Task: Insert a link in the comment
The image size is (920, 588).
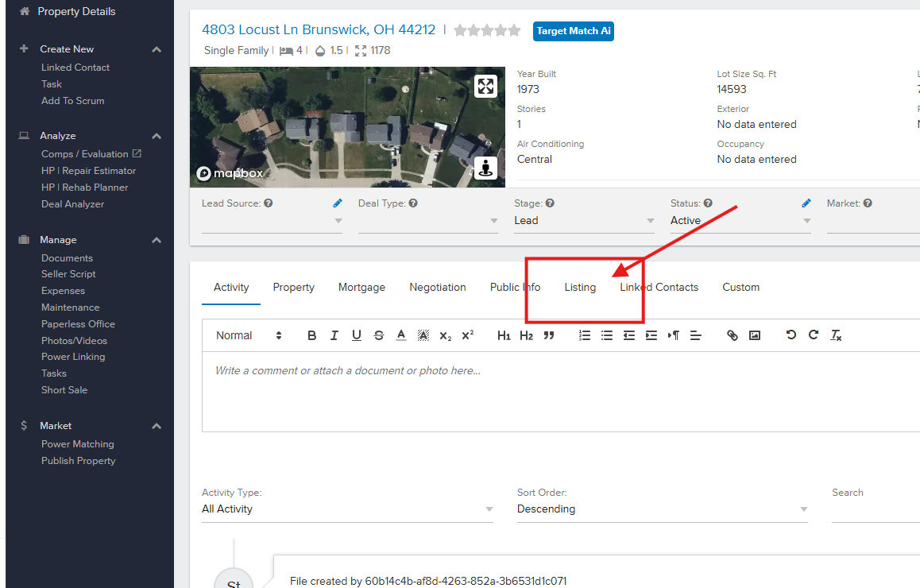Action: click(733, 335)
